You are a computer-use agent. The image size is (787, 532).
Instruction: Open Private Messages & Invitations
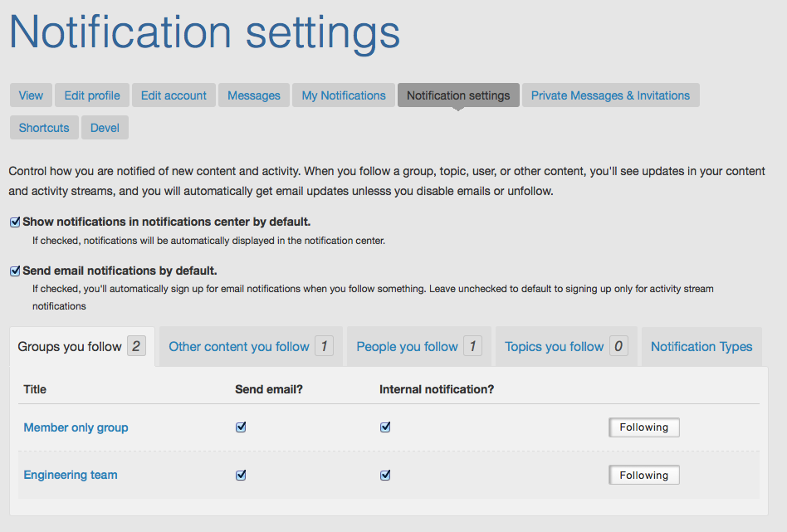(610, 95)
